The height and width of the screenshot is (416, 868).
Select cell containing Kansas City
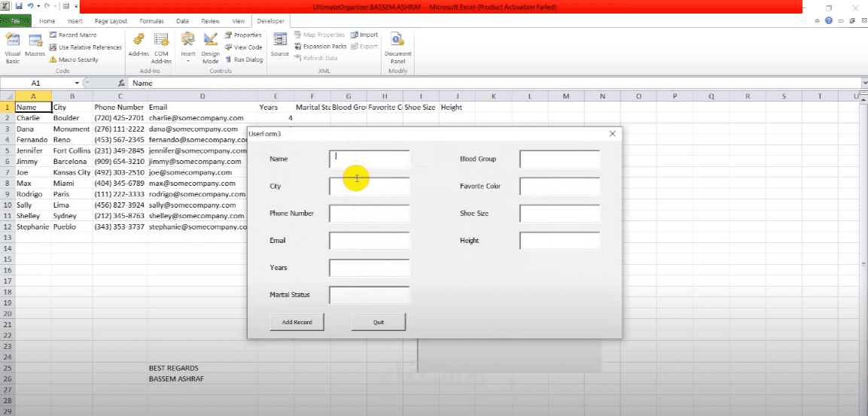pyautogui.click(x=72, y=172)
